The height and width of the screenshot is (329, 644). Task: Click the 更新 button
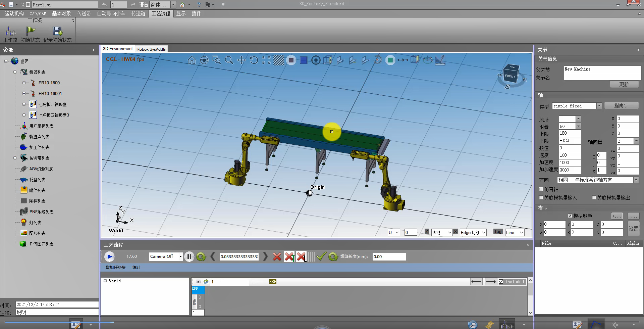click(x=624, y=84)
